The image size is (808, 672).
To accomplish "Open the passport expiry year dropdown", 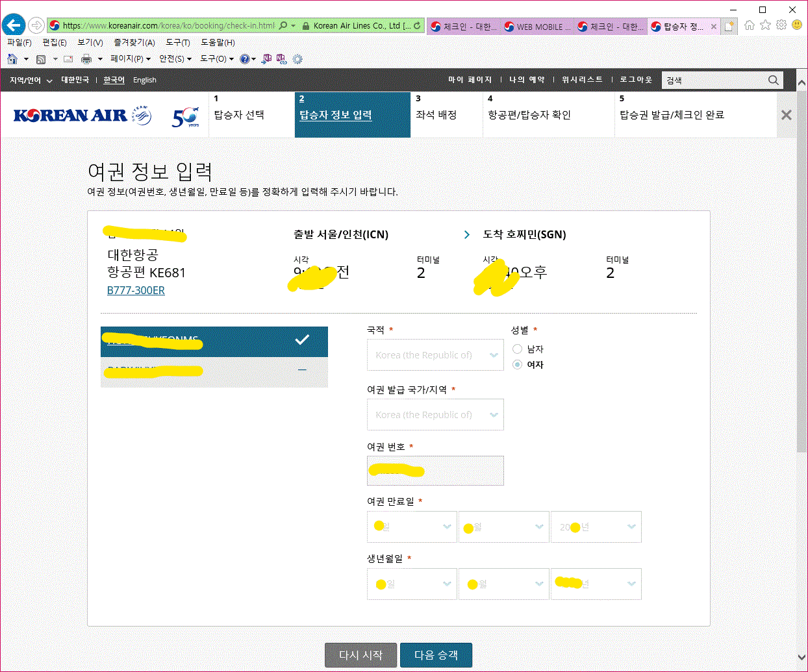I will [596, 527].
